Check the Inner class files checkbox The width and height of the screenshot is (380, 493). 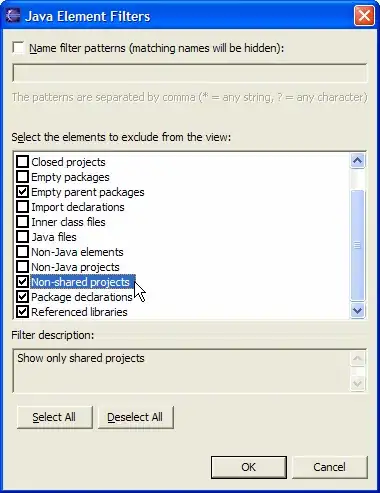22,222
